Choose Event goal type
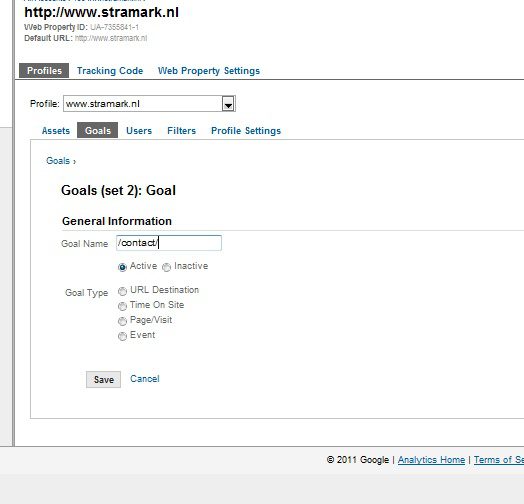The image size is (524, 504). click(122, 336)
